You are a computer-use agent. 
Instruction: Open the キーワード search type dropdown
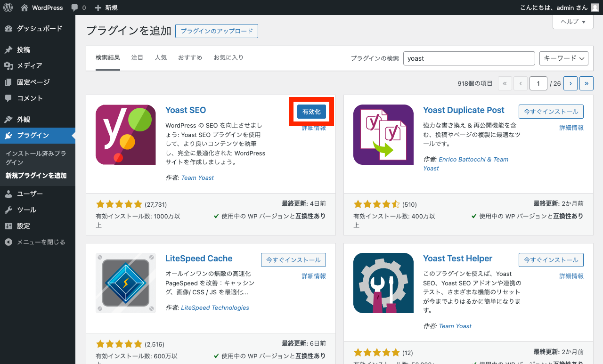(x=564, y=58)
